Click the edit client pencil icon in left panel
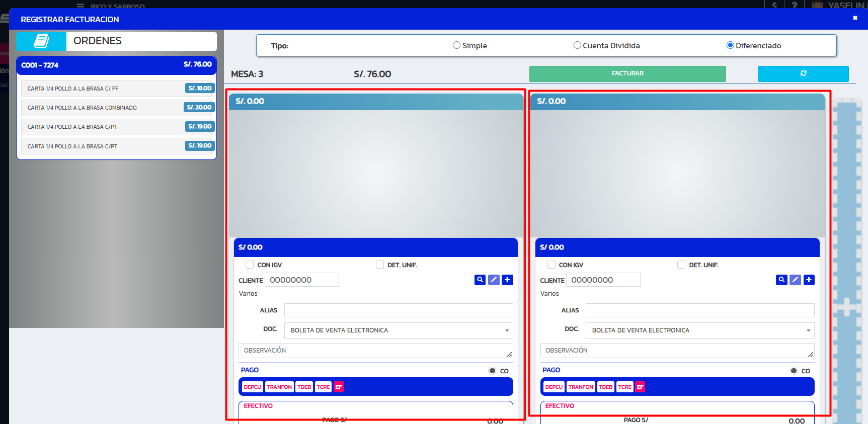Screen dimensions: 868x424 coord(494,280)
